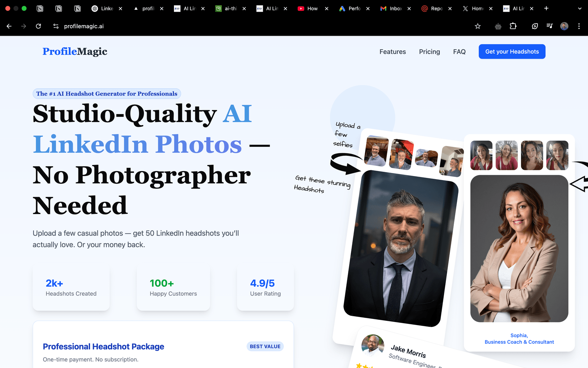Open a new browser tab
Image resolution: width=588 pixels, height=368 pixels.
[546, 9]
